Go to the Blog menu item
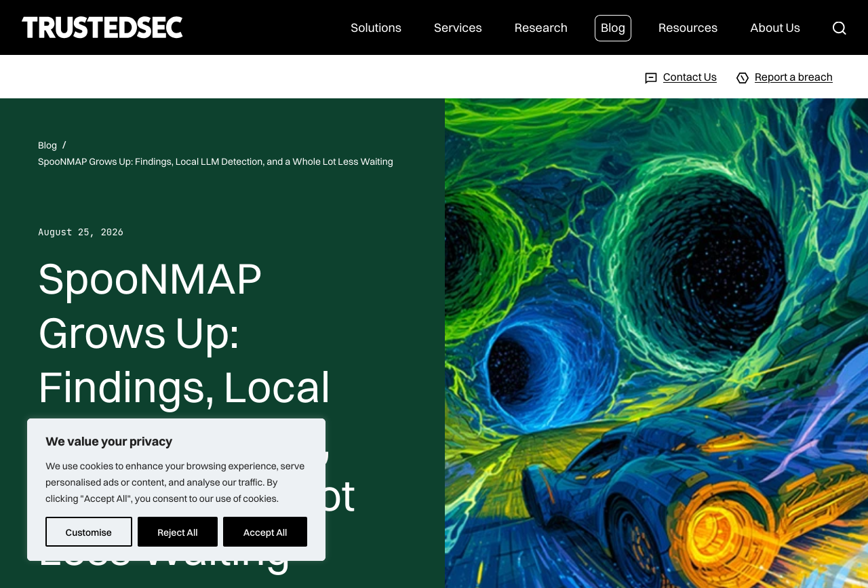Image resolution: width=868 pixels, height=588 pixels. click(x=613, y=28)
